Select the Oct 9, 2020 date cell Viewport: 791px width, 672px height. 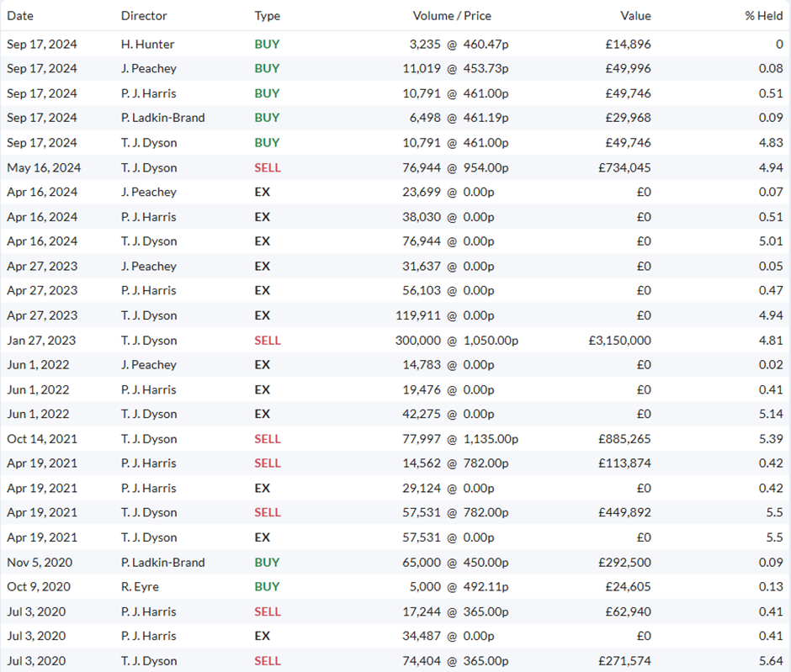pyautogui.click(x=39, y=587)
